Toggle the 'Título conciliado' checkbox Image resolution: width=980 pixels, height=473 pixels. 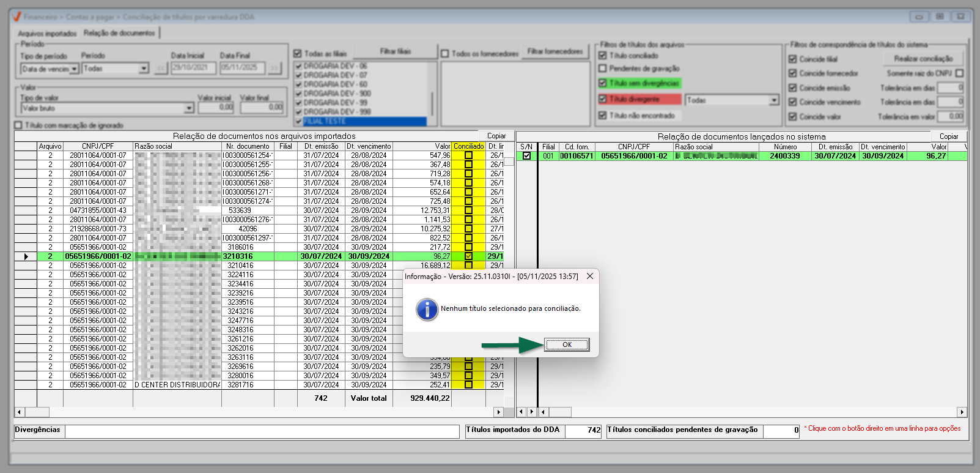pos(603,56)
